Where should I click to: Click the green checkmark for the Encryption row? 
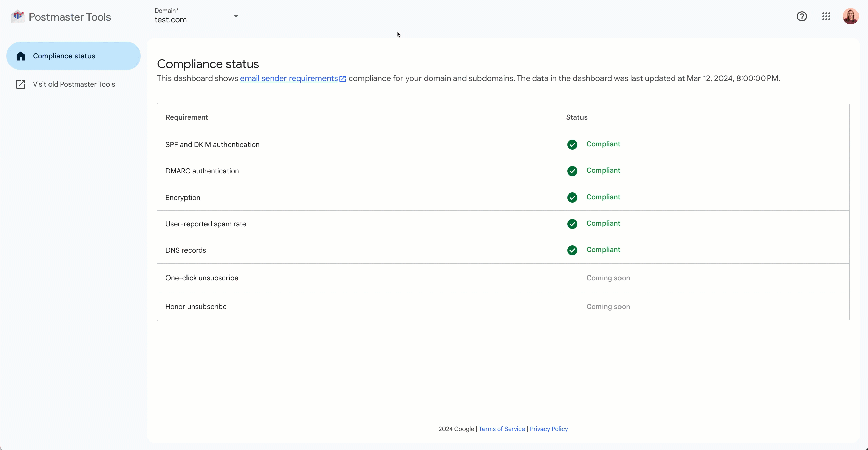click(572, 198)
